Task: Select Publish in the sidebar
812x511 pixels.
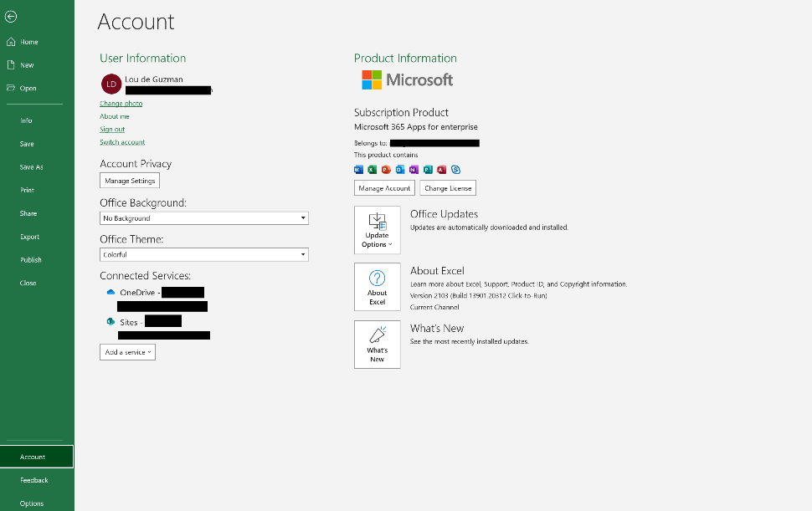Action: coord(31,259)
